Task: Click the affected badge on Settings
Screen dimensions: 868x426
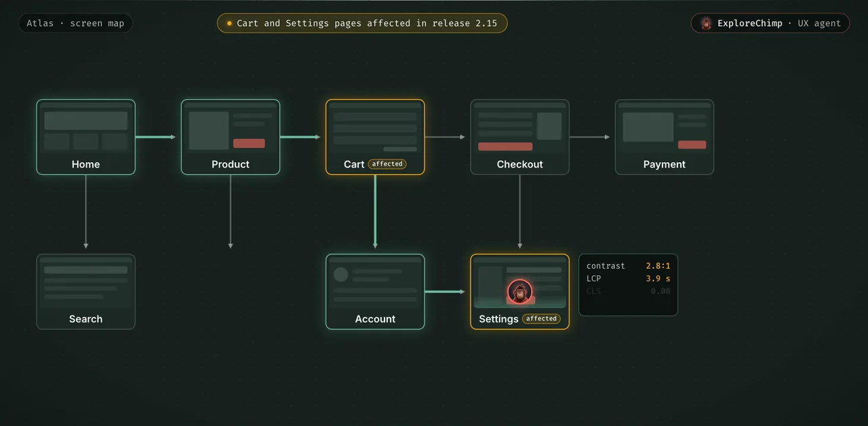Action: (x=541, y=319)
